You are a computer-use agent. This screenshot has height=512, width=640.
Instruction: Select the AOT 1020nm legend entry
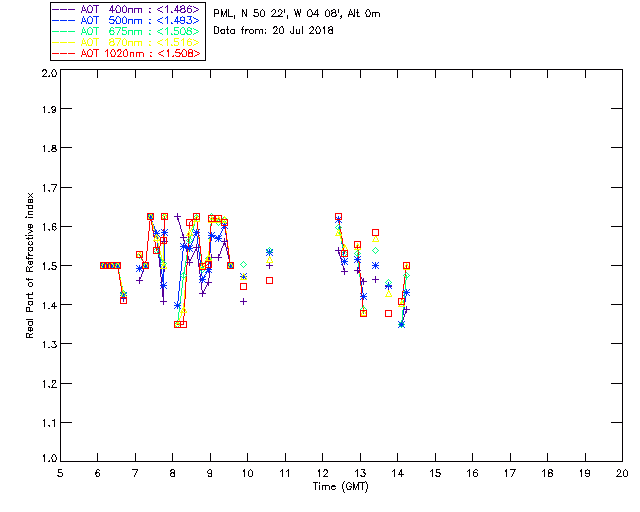pos(126,53)
